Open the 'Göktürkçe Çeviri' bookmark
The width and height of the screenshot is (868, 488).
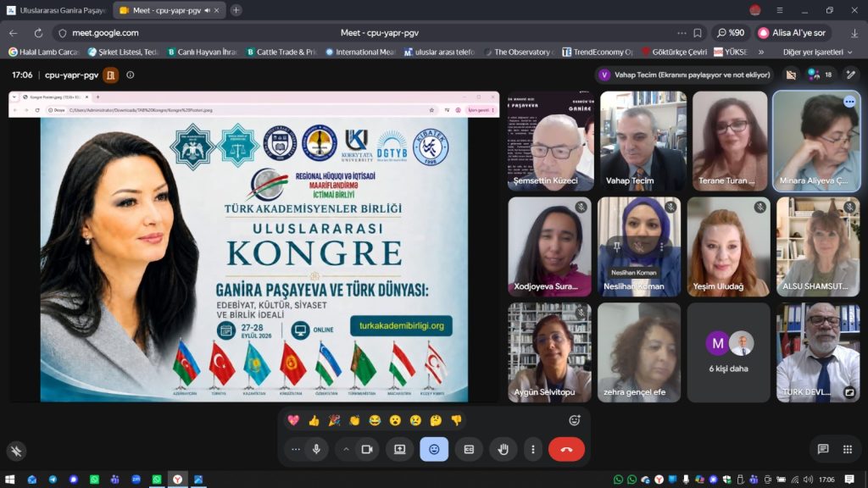tap(674, 52)
